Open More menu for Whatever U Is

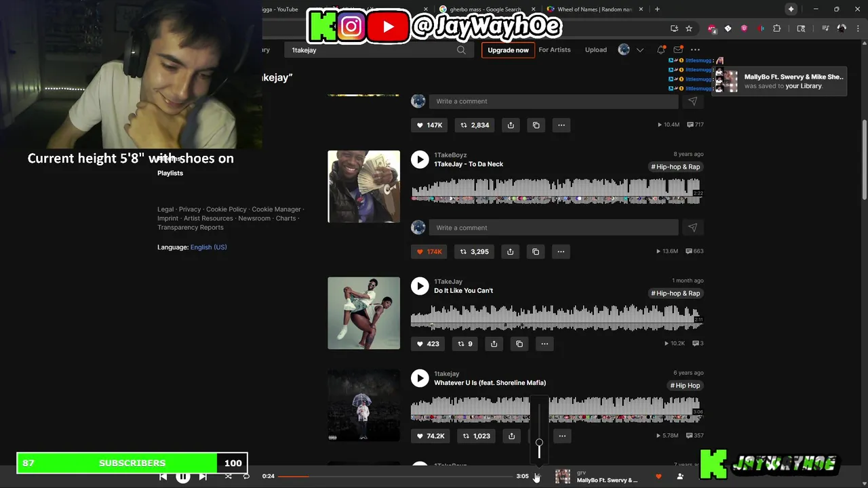(562, 436)
